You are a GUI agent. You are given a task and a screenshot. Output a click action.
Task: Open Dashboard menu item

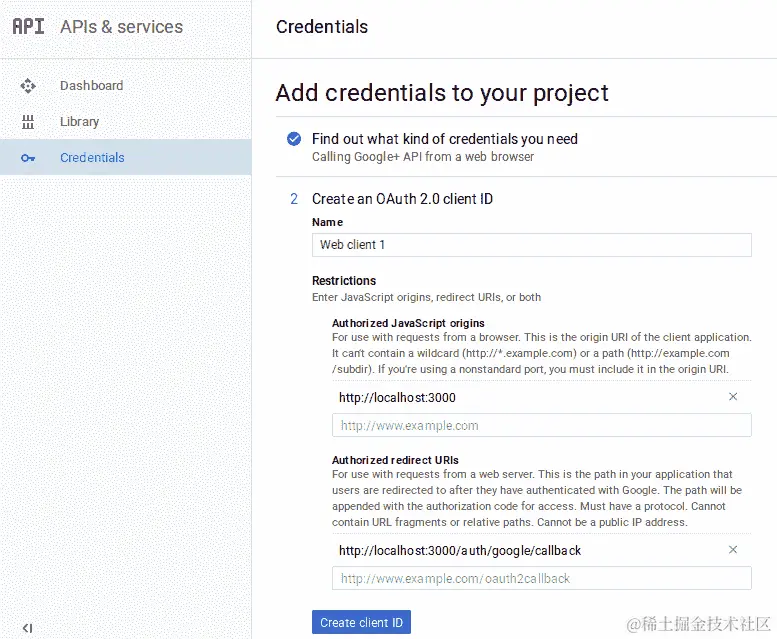pos(91,86)
